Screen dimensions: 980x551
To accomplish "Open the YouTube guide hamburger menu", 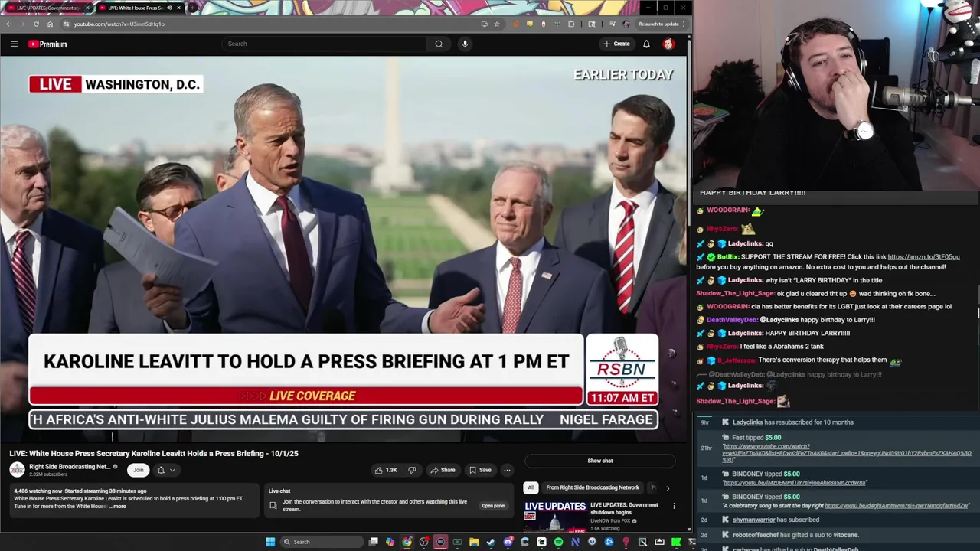I will [14, 44].
